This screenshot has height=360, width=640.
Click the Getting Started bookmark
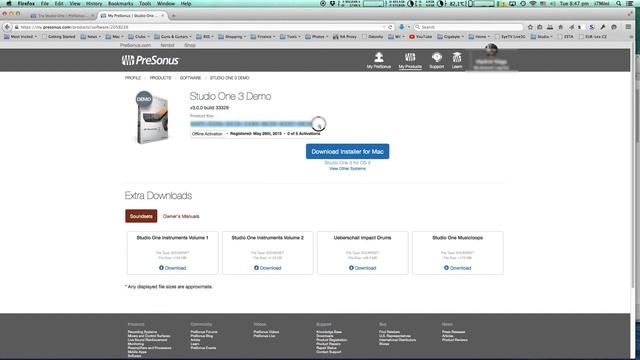[58, 37]
